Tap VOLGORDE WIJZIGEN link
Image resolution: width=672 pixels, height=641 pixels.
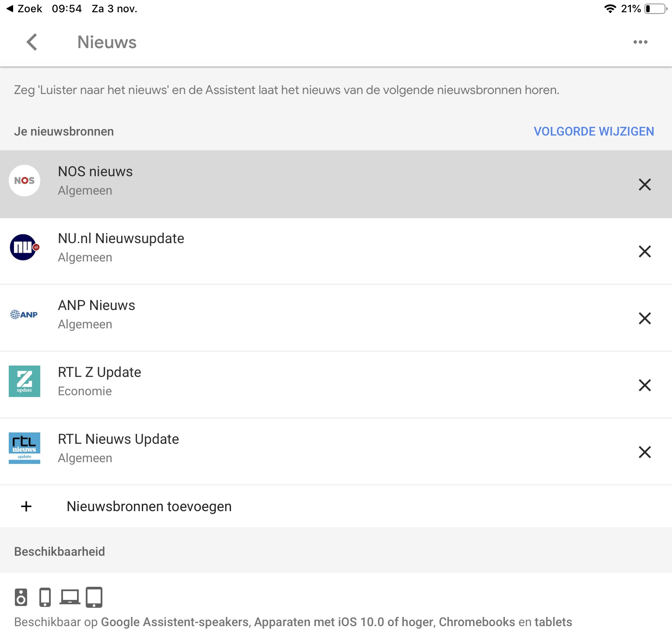[594, 132]
